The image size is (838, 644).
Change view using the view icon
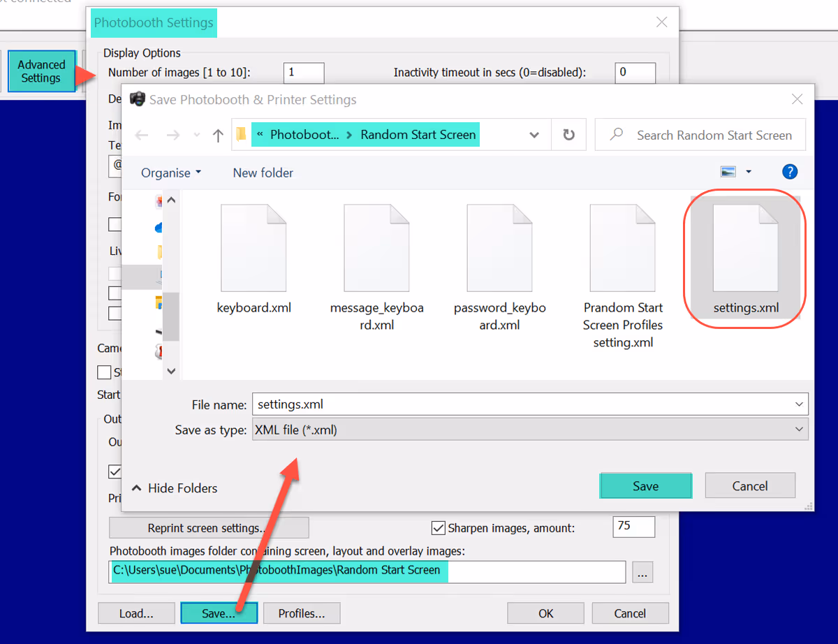(x=728, y=172)
